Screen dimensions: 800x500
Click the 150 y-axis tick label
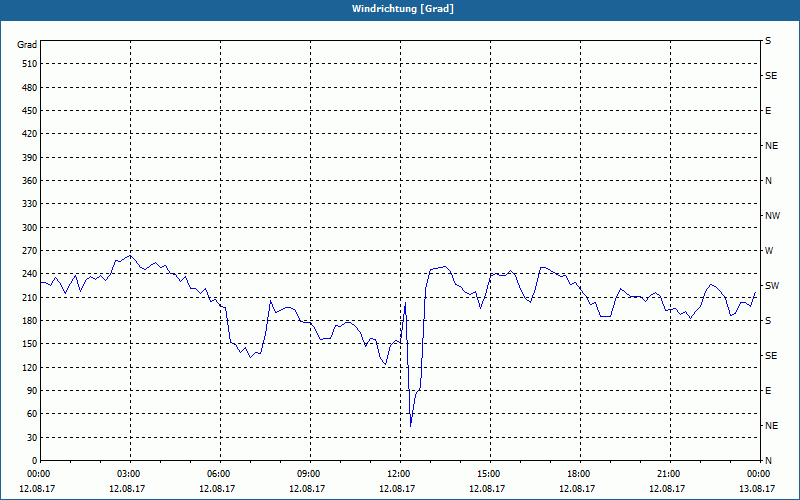30,344
